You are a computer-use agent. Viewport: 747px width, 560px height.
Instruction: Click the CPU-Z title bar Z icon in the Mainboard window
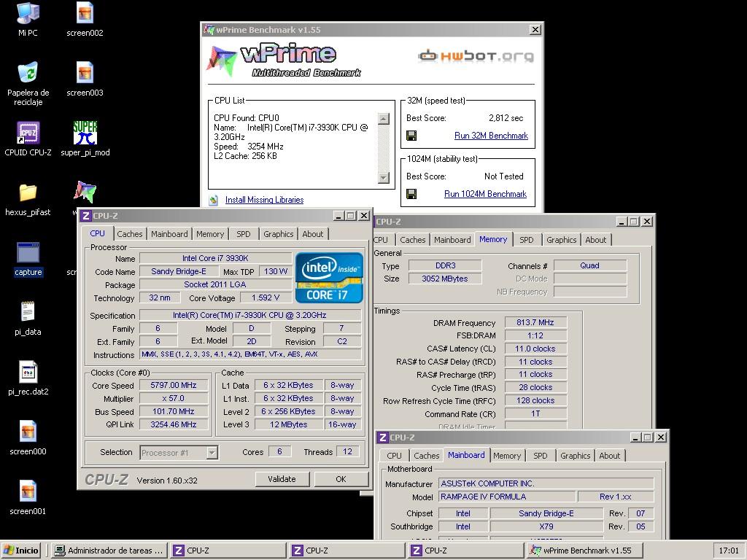tap(382, 437)
